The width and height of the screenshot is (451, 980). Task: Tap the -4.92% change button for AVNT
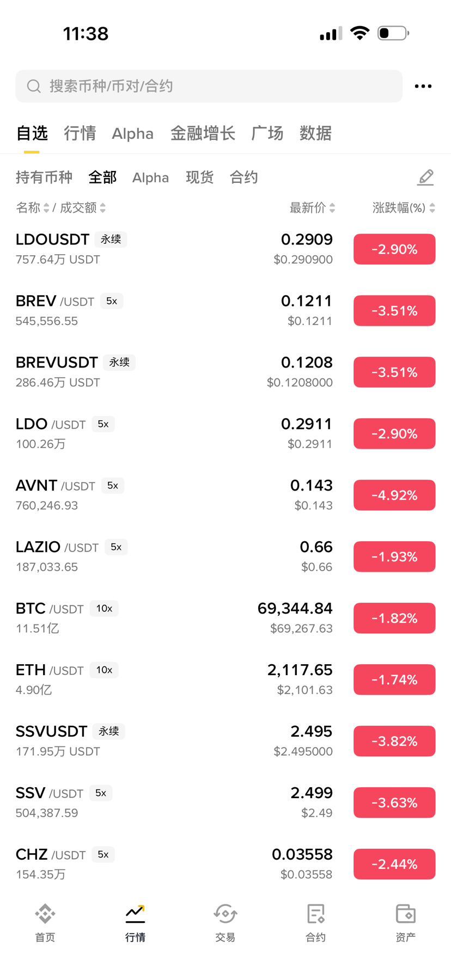pyautogui.click(x=394, y=495)
